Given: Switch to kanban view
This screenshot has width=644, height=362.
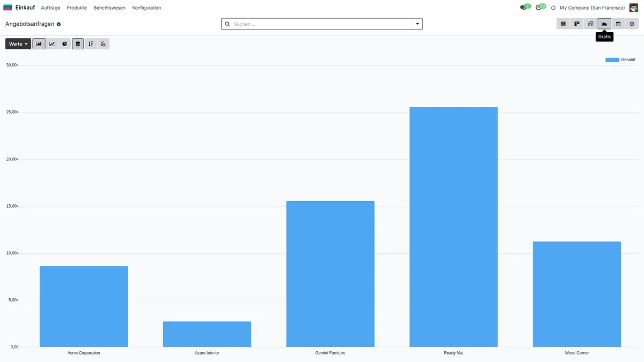Looking at the screenshot, I should [x=577, y=24].
